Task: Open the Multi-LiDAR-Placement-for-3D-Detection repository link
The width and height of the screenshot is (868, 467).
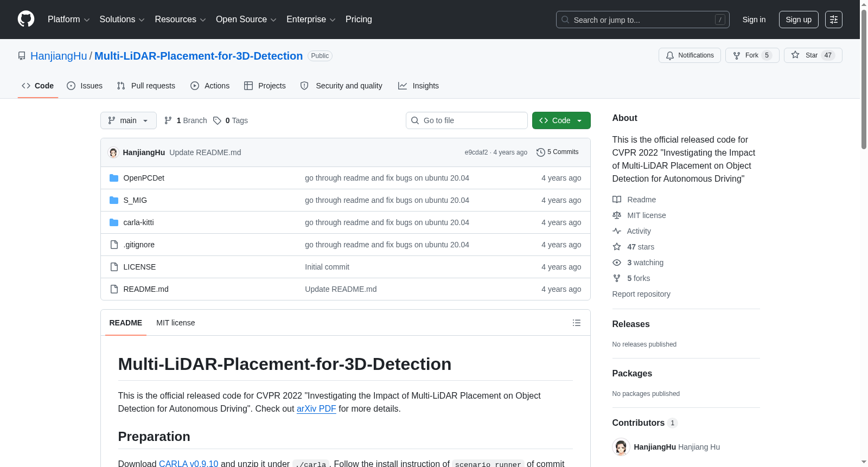Action: (x=199, y=56)
